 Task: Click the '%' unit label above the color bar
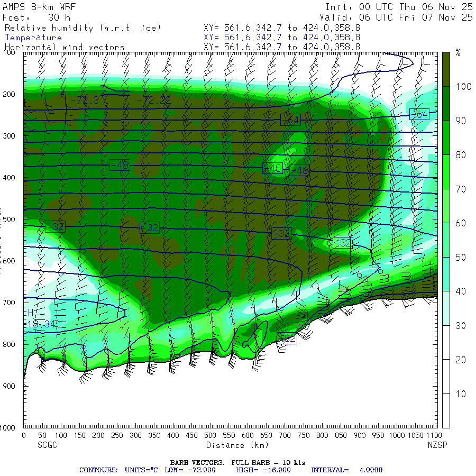coord(458,53)
